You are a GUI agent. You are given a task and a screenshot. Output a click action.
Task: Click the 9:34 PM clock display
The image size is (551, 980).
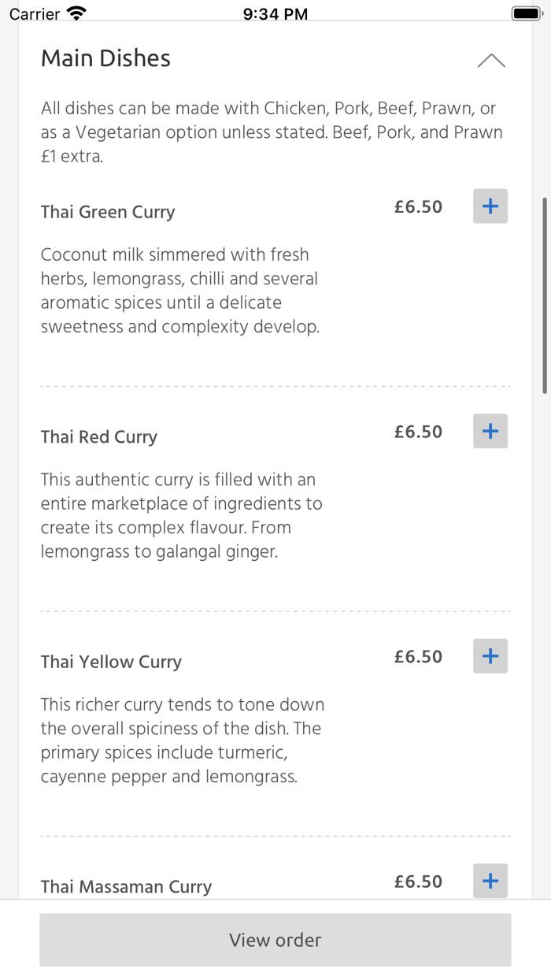275,12
